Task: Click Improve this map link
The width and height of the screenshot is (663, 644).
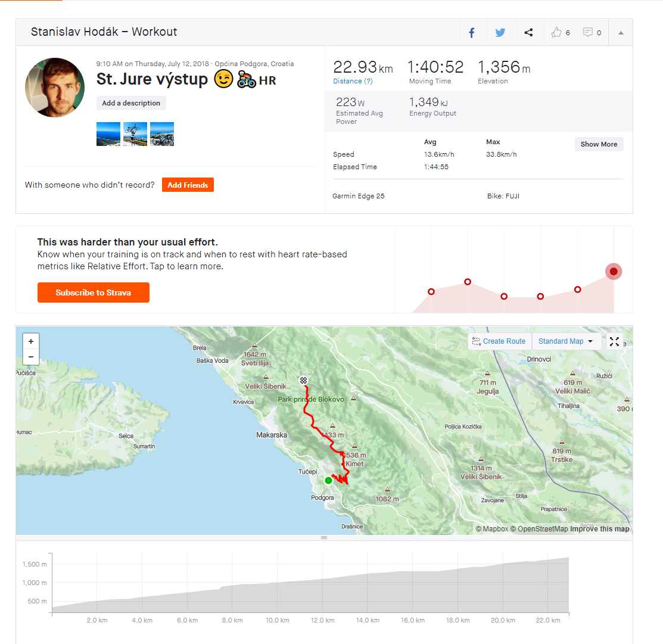Action: (x=599, y=529)
